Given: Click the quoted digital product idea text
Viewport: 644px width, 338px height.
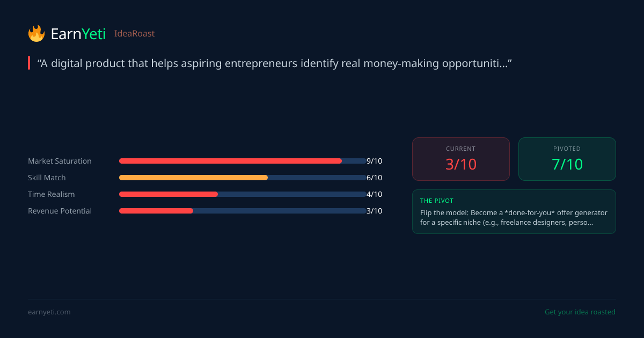Looking at the screenshot, I should 274,63.
